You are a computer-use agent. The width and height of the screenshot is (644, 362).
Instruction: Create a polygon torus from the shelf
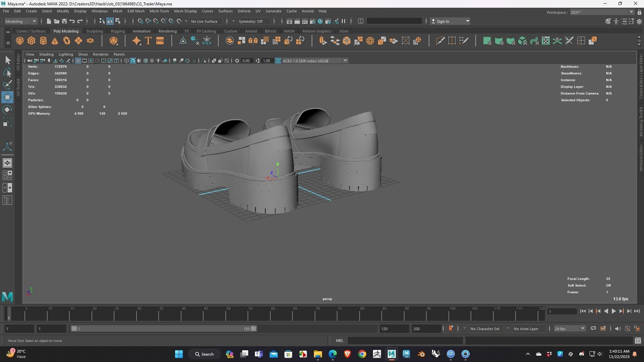67,41
